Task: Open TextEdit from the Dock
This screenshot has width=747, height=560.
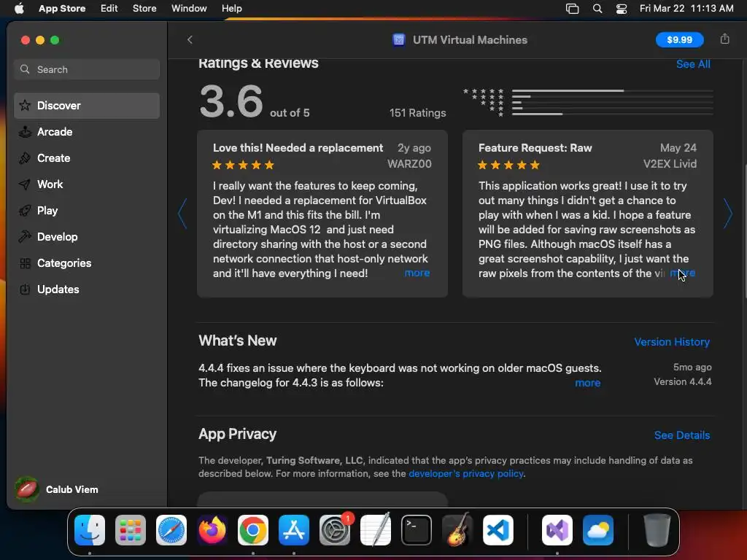Action: (x=376, y=530)
